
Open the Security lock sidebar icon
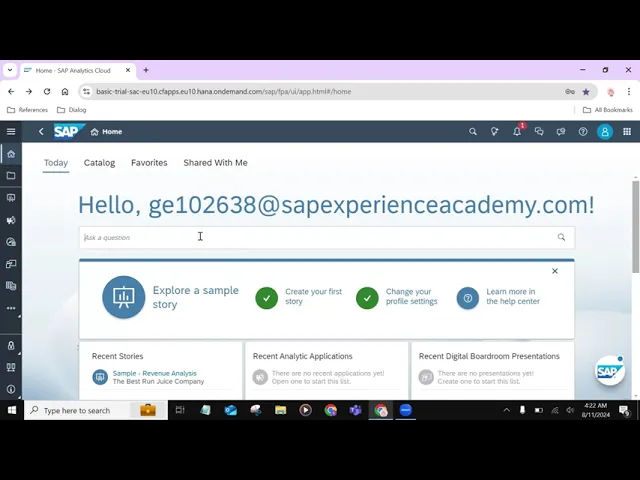pyautogui.click(x=11, y=345)
